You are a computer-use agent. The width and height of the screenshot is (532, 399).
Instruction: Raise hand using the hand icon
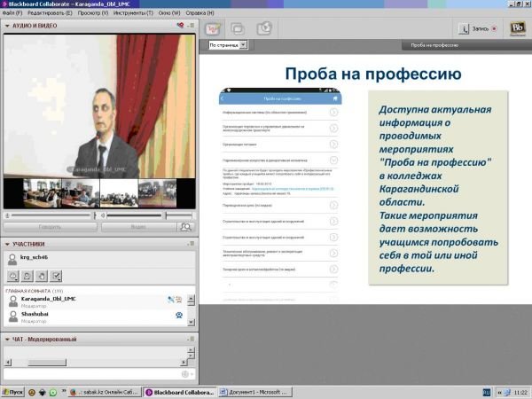[x=42, y=276]
